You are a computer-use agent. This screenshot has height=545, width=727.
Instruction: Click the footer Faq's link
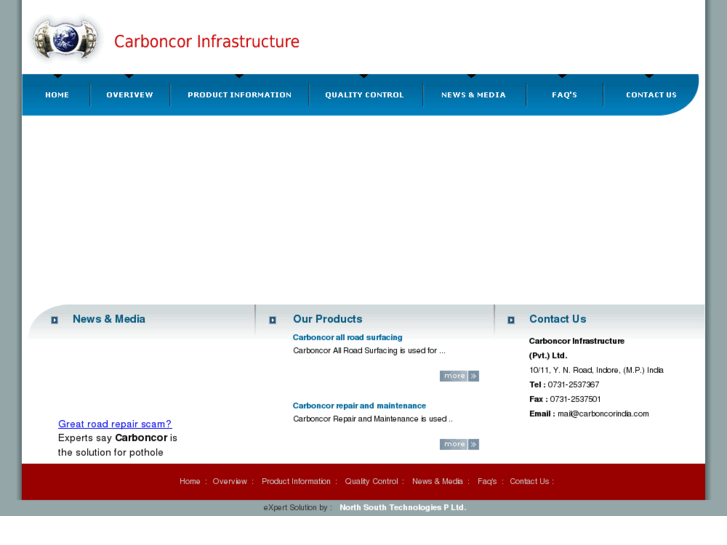coord(487,481)
